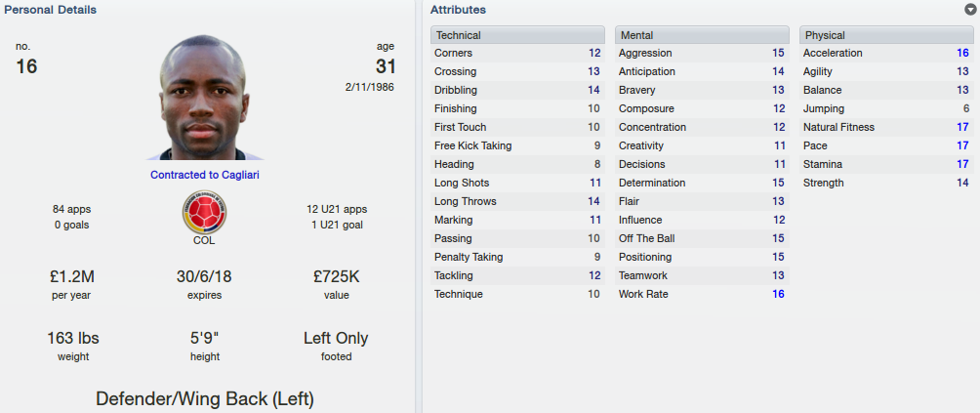This screenshot has width=980, height=413.
Task: Click the Colombia national team badge
Action: coord(204,213)
